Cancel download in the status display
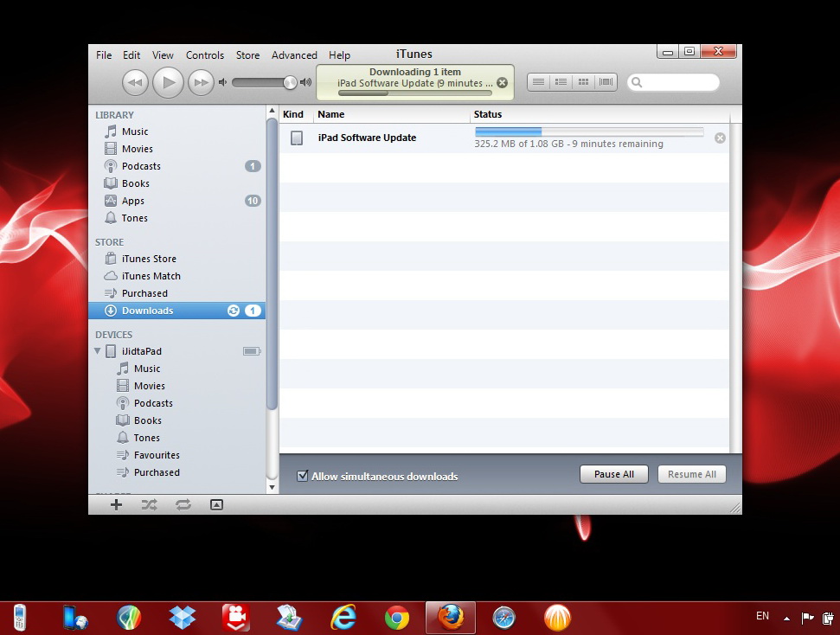 [502, 82]
